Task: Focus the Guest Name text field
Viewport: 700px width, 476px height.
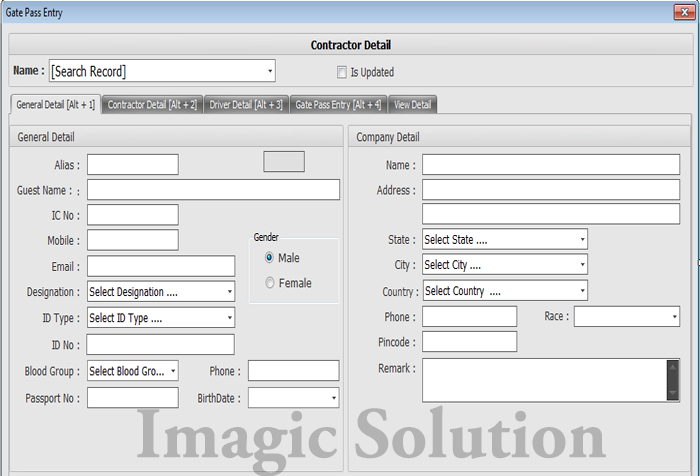Action: [213, 190]
